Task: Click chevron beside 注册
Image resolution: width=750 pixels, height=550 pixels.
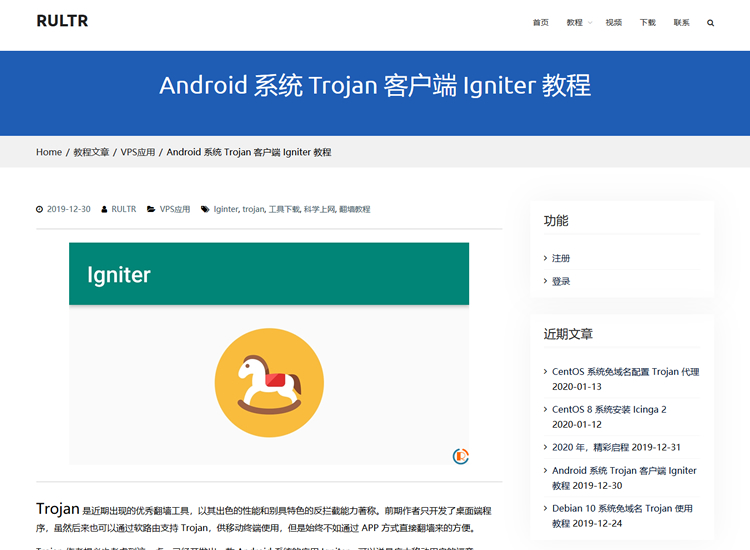Action: [x=545, y=258]
